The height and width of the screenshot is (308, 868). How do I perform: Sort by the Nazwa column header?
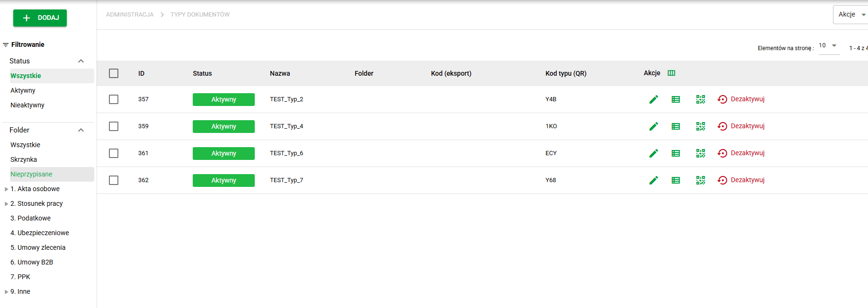click(x=280, y=73)
